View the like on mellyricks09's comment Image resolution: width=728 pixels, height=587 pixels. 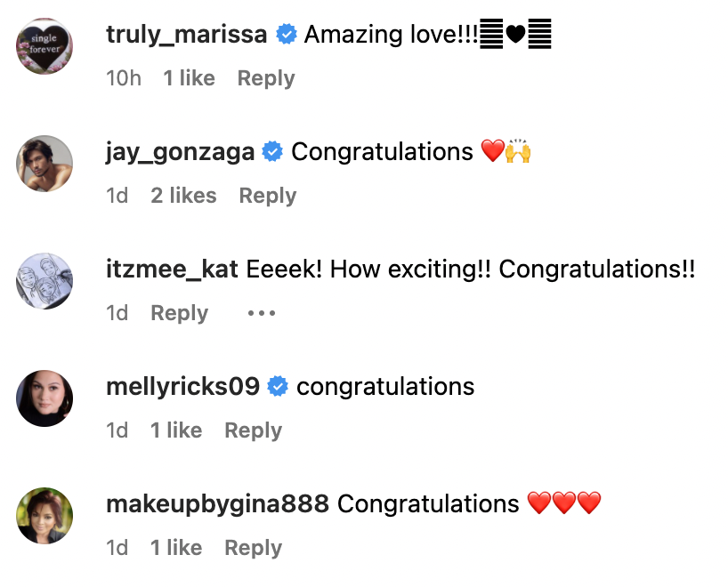coord(176,430)
